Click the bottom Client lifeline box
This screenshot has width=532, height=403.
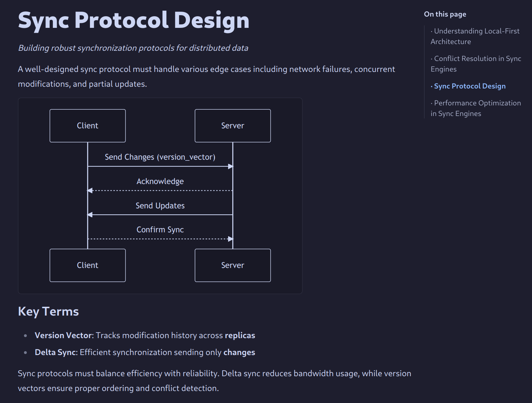(x=87, y=265)
